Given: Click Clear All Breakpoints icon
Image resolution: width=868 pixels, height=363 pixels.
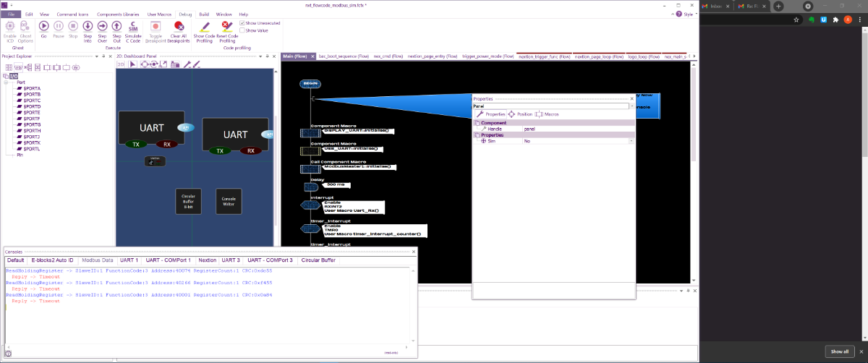Looking at the screenshot, I should click(179, 31).
